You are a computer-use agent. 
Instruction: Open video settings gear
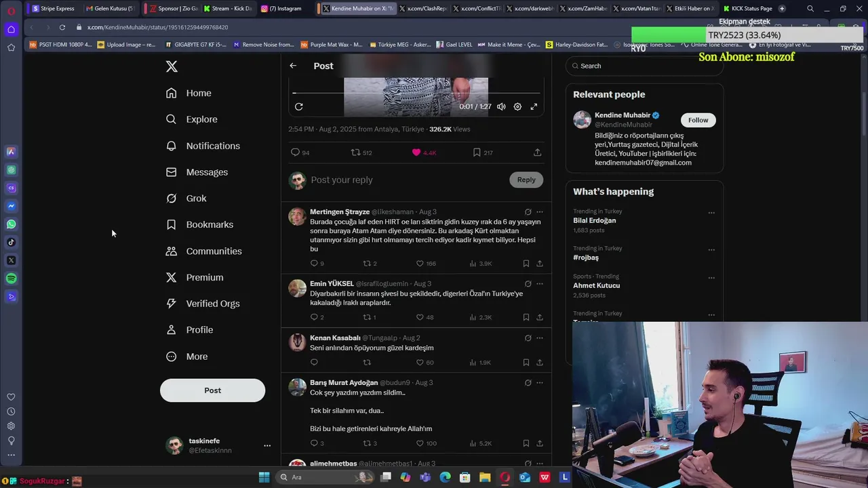[x=517, y=106]
